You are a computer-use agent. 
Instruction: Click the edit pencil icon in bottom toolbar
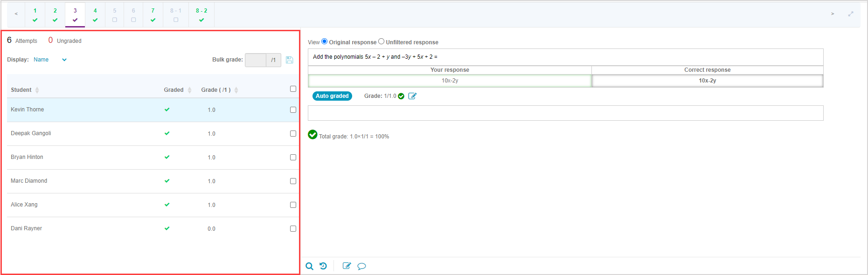pyautogui.click(x=347, y=266)
